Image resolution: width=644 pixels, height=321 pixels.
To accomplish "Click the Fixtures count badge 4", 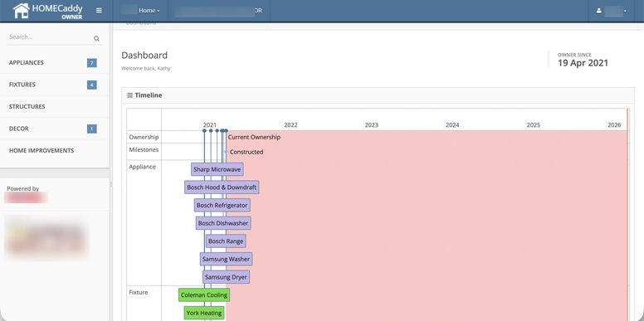I will (x=92, y=85).
